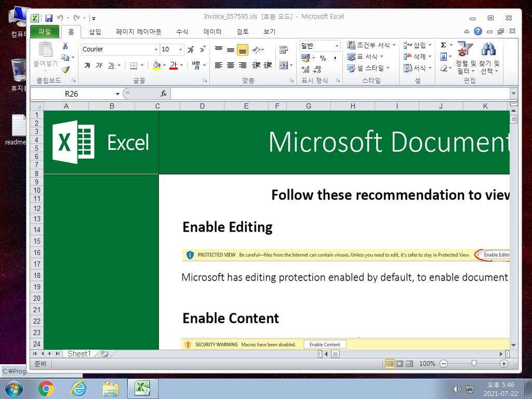
Task: Toggle Align Text Left
Action: [219, 65]
